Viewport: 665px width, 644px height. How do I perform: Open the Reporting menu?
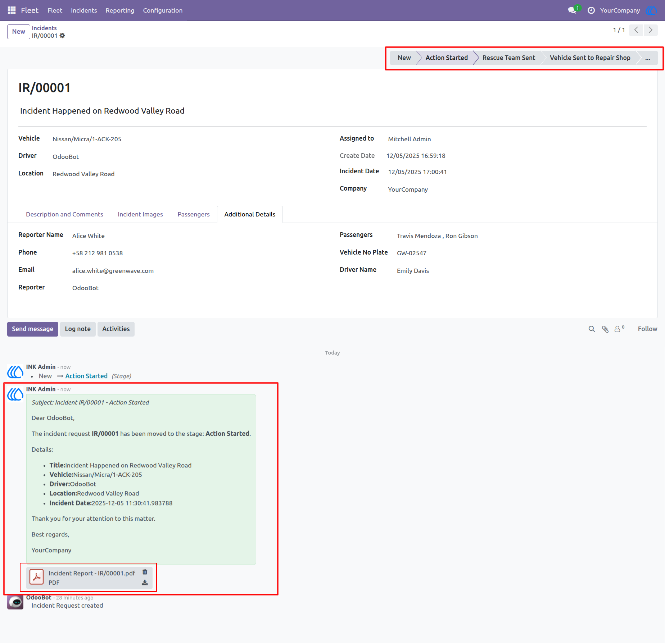tap(120, 10)
